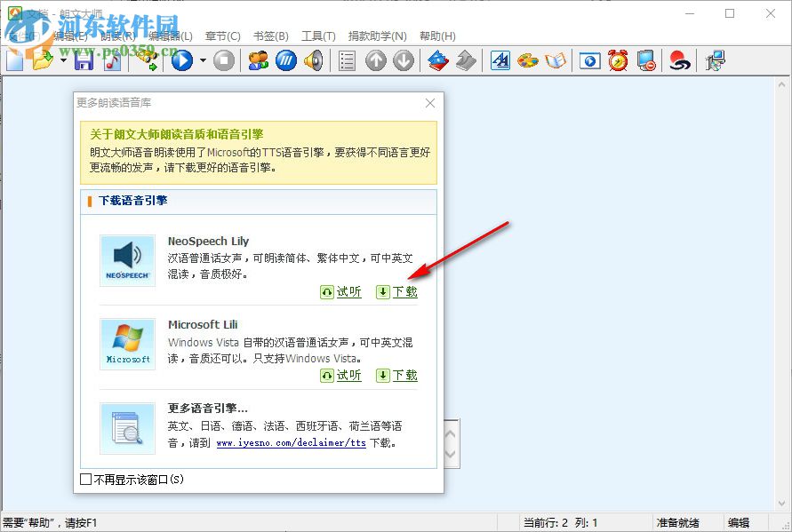This screenshot has height=532, width=792.
Task: Click the NeoSpeech Lily heading
Action: (208, 242)
